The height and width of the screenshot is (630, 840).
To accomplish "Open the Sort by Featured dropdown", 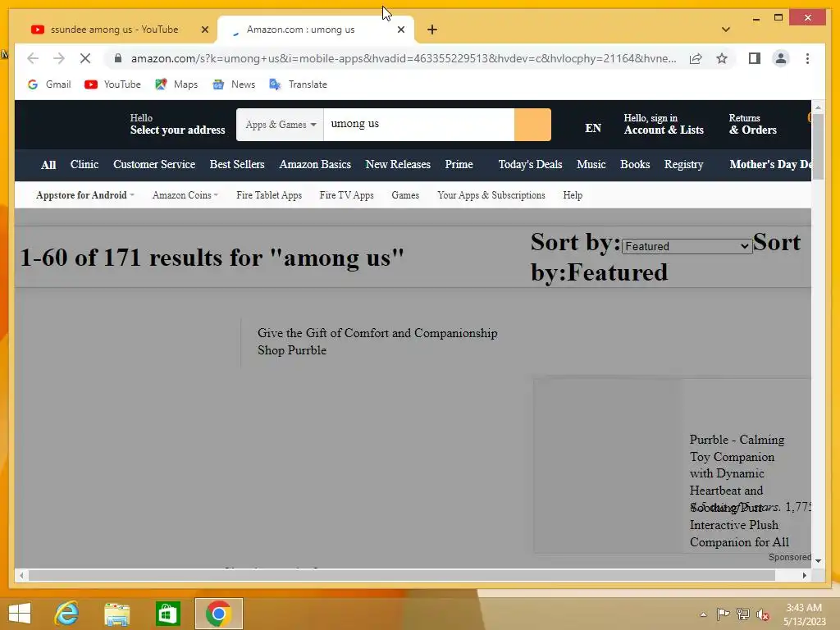I will 687,246.
